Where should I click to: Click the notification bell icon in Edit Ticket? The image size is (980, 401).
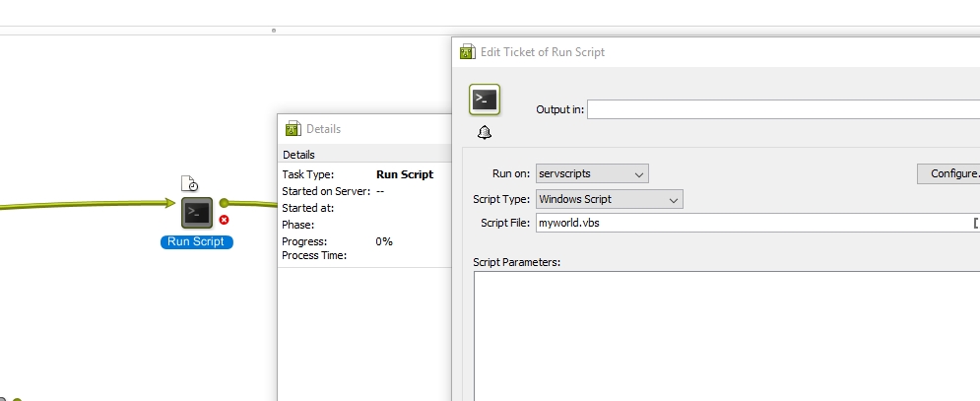pos(484,132)
